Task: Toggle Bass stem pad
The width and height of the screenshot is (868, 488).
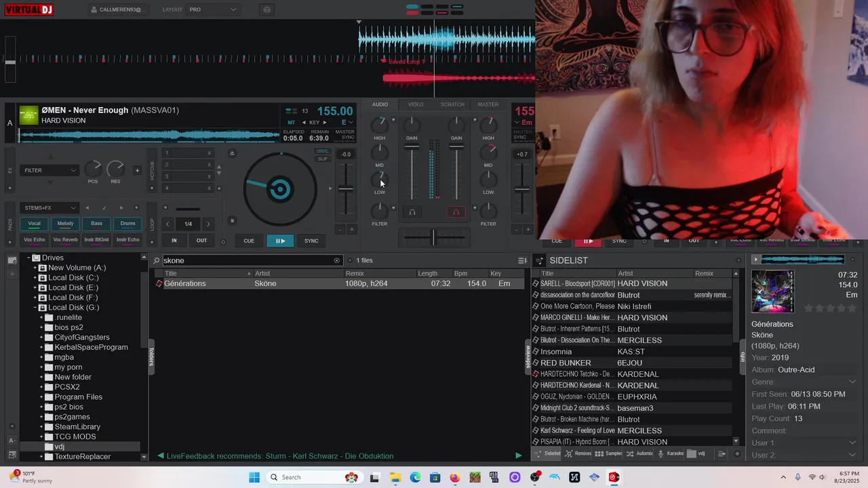Action: click(x=97, y=224)
